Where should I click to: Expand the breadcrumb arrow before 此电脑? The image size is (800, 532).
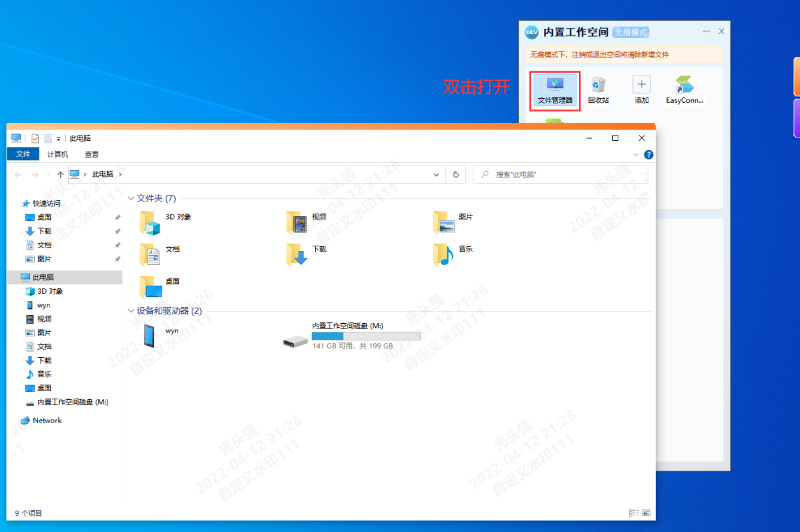[85, 174]
